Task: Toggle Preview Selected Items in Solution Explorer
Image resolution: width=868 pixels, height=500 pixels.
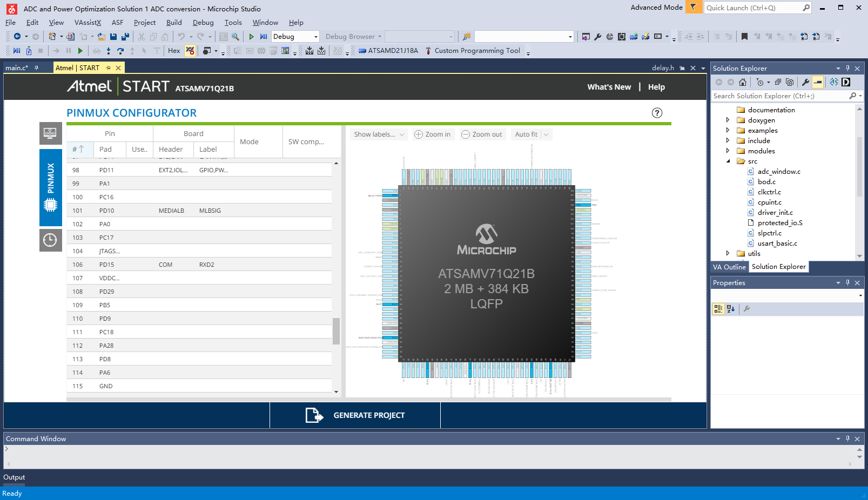Action: (x=818, y=82)
